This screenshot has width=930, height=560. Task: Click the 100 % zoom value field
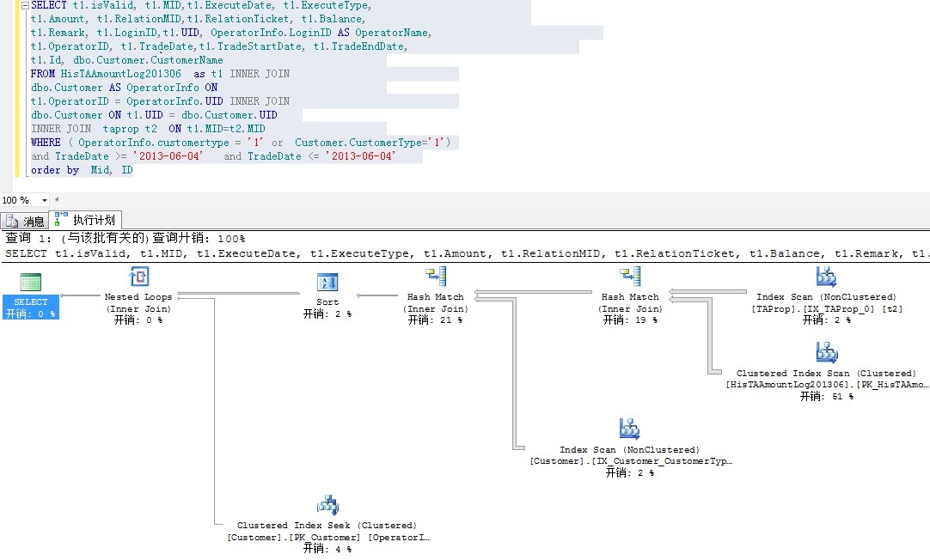[x=17, y=200]
